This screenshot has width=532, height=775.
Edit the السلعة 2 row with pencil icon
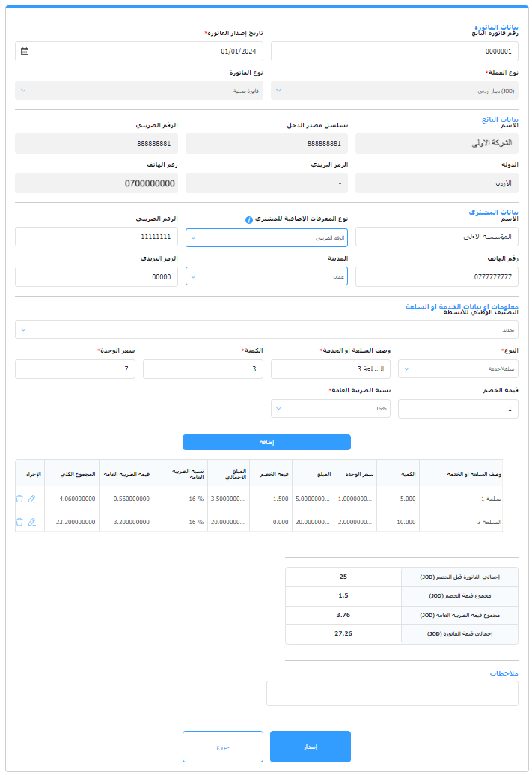pyautogui.click(x=32, y=522)
